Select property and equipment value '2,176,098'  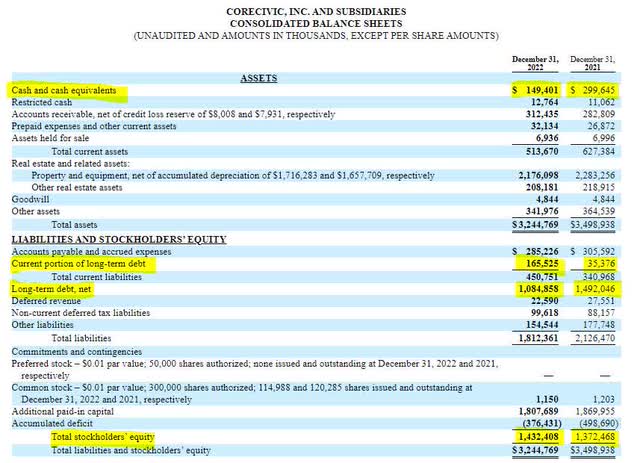(538, 176)
